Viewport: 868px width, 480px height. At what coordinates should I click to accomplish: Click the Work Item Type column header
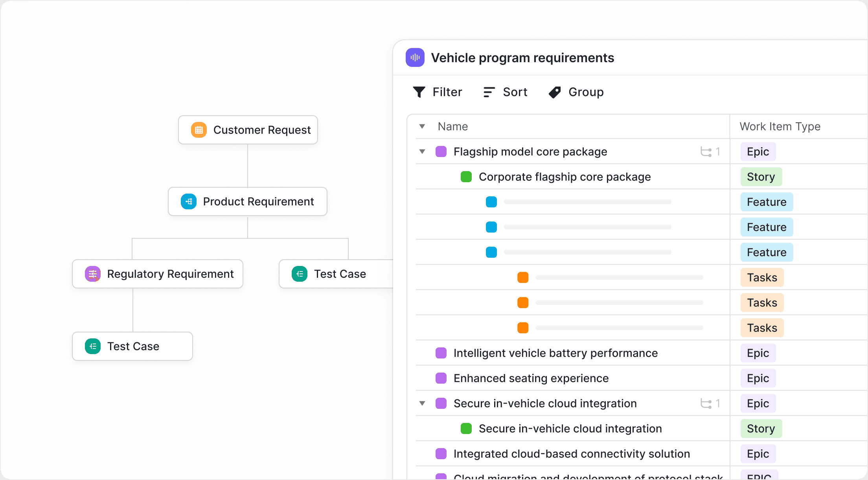pyautogui.click(x=780, y=126)
